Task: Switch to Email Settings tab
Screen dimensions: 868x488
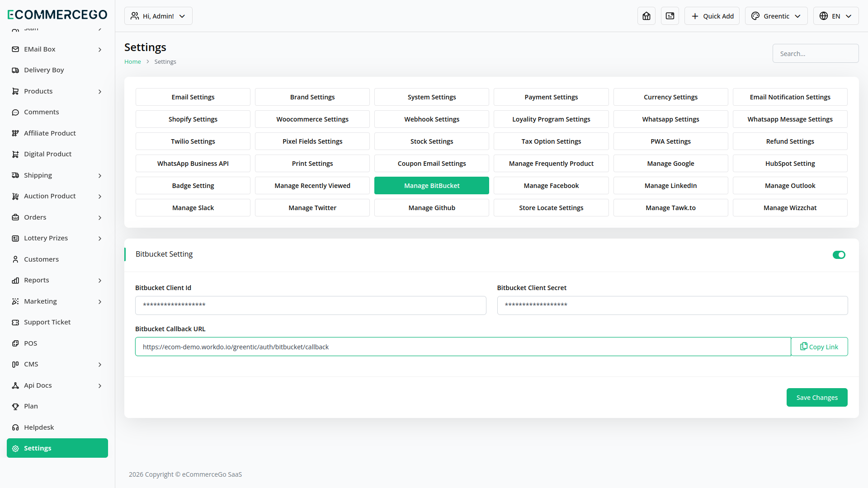Action: (193, 97)
